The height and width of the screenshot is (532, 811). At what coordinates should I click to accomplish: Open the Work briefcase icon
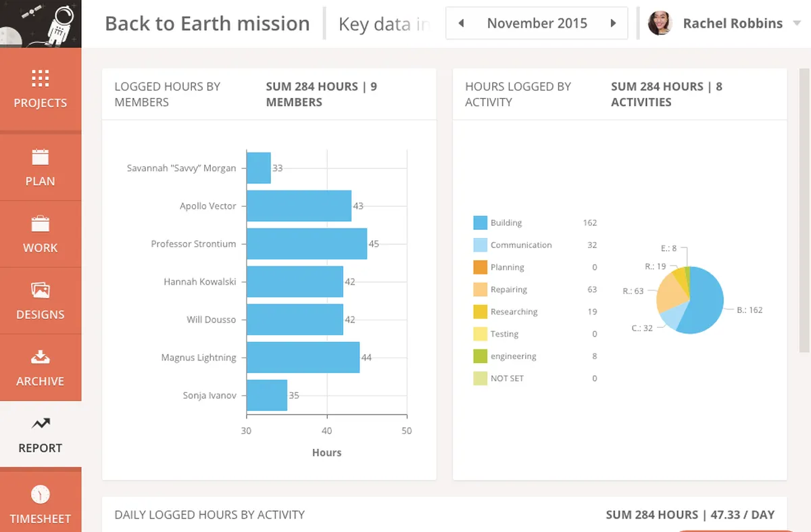40,224
